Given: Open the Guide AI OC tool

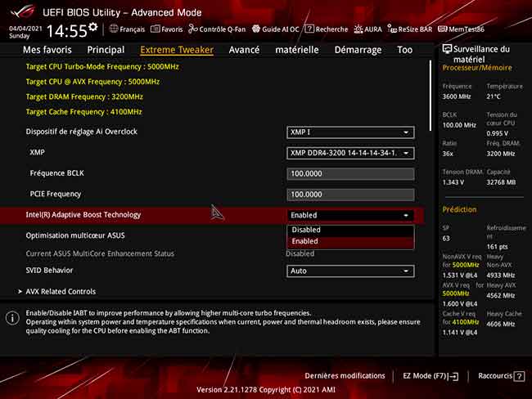Looking at the screenshot, I should point(276,29).
